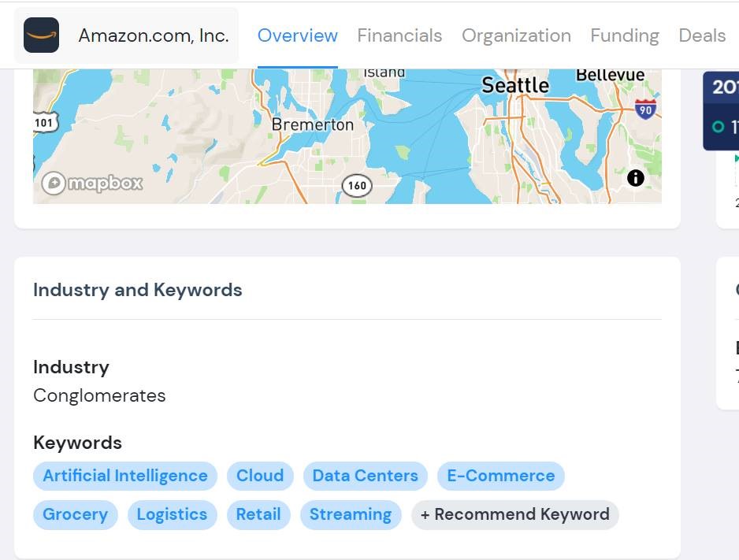Open the Organization tab
Screen dimensions: 739x560
click(516, 35)
